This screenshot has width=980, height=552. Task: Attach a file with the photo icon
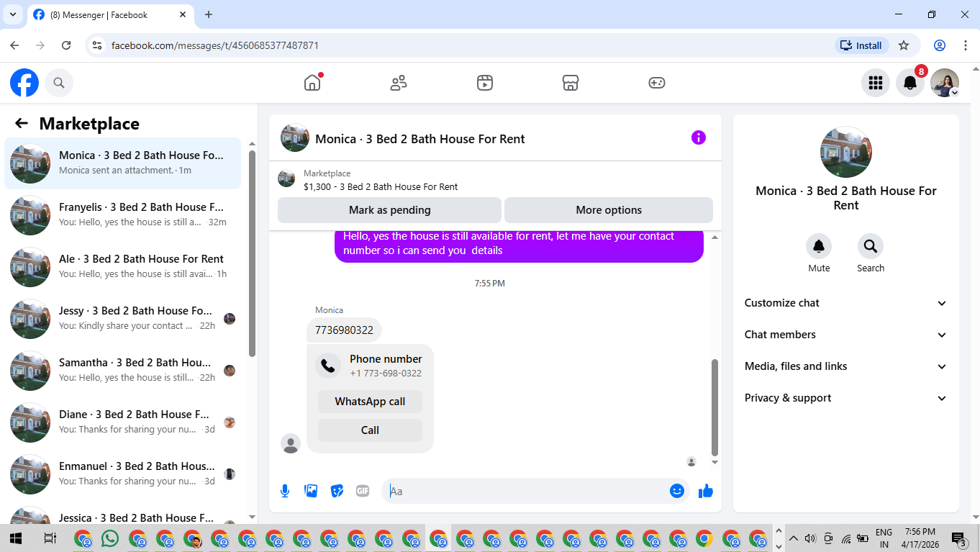click(311, 491)
